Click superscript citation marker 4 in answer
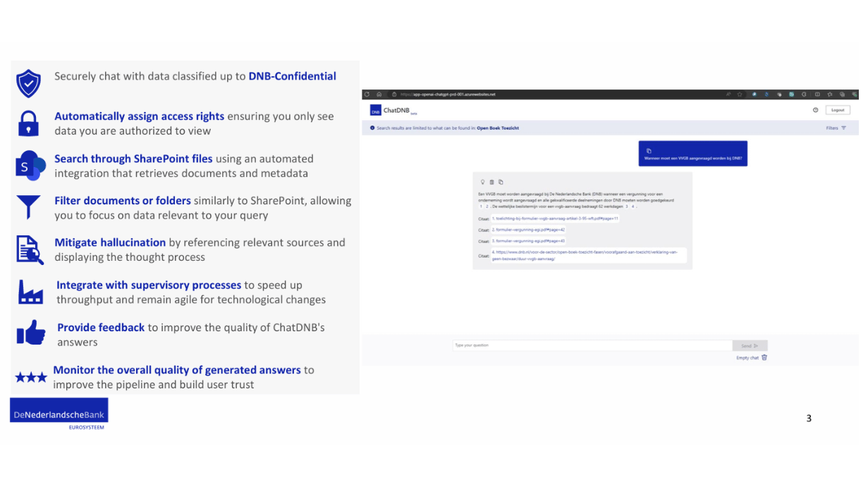The height and width of the screenshot is (487, 868). tap(633, 206)
